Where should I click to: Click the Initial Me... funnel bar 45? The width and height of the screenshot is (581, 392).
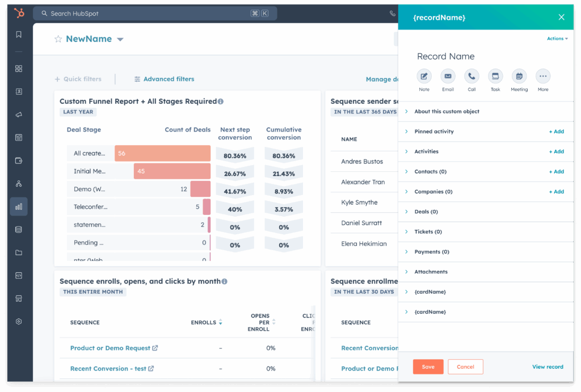172,171
